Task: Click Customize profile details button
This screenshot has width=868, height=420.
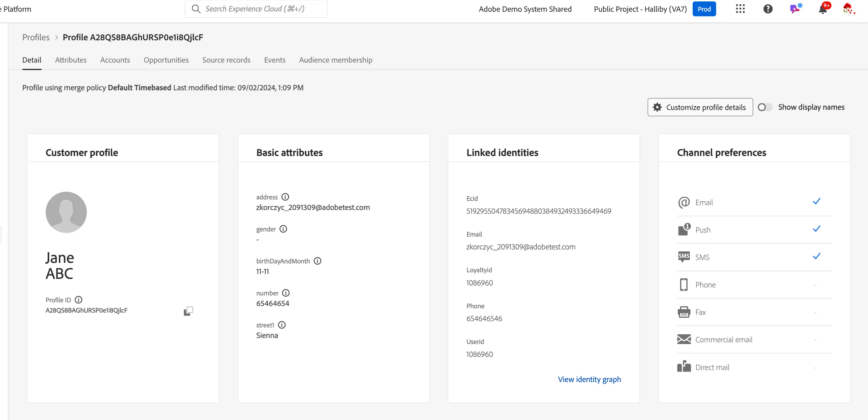Action: (700, 107)
